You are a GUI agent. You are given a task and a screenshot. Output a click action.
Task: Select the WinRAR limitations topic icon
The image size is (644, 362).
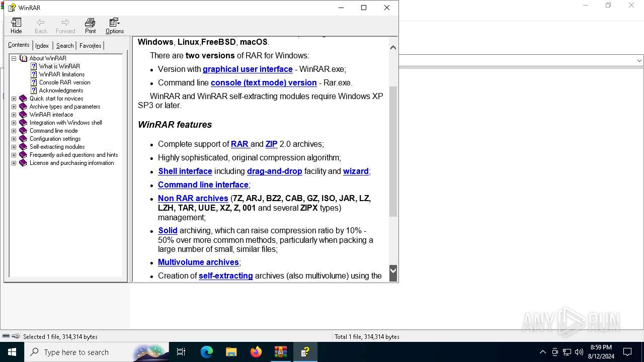click(x=34, y=74)
